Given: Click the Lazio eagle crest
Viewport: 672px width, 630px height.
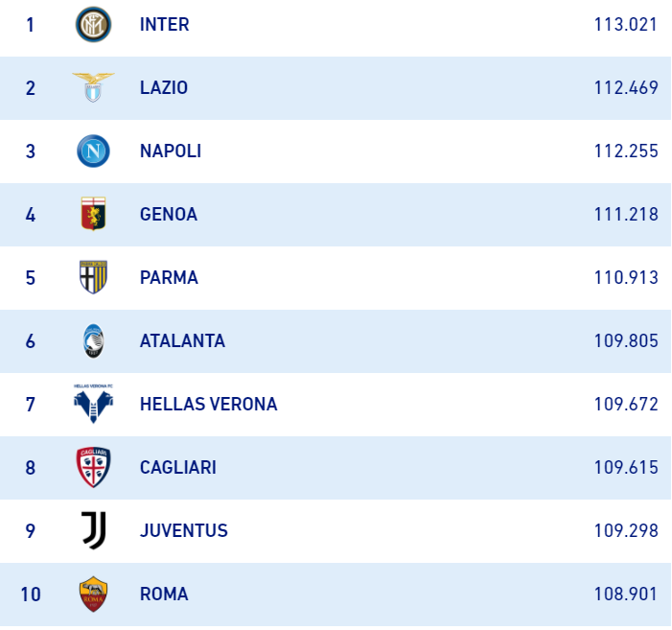Looking at the screenshot, I should tap(93, 87).
